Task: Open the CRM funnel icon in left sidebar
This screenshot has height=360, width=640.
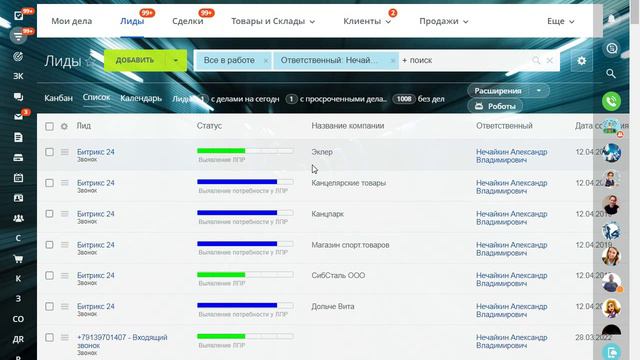Action: click(x=18, y=36)
